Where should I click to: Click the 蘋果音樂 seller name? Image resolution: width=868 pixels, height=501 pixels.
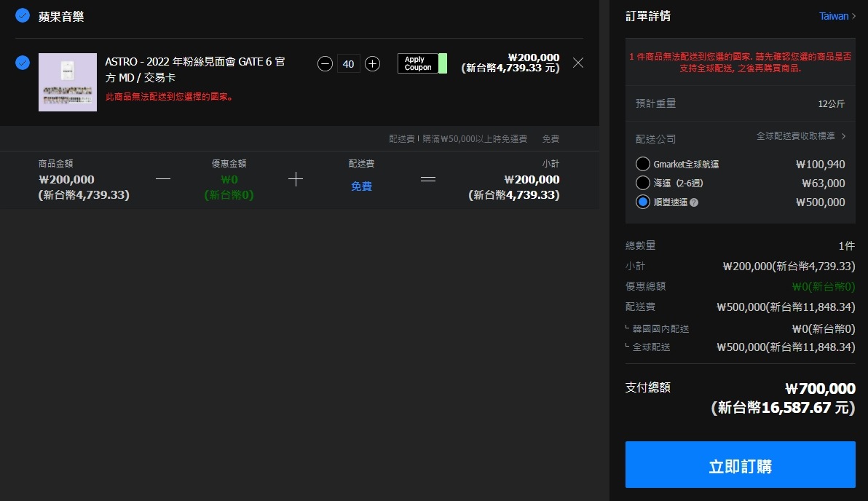click(61, 17)
